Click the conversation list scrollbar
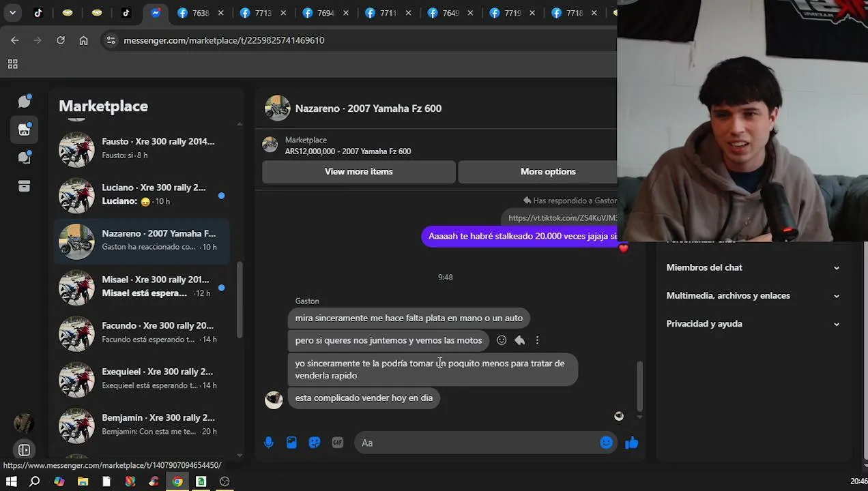The width and height of the screenshot is (868, 491). point(240,299)
